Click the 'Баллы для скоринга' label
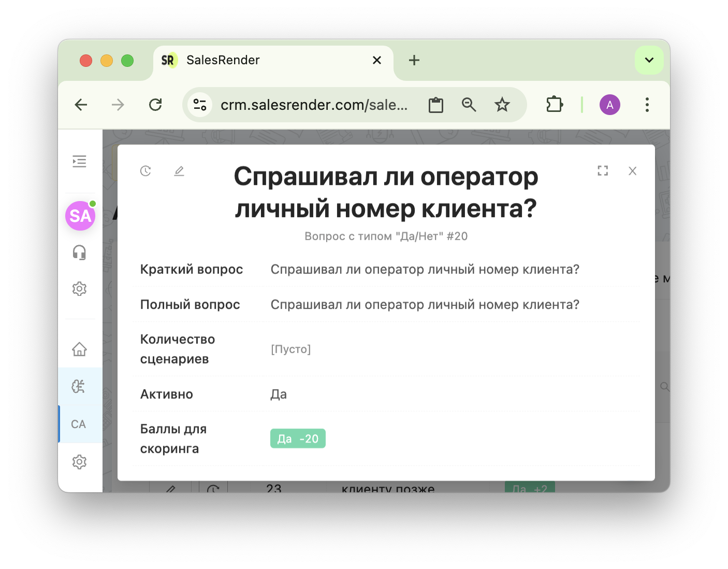This screenshot has width=728, height=569. point(173,439)
